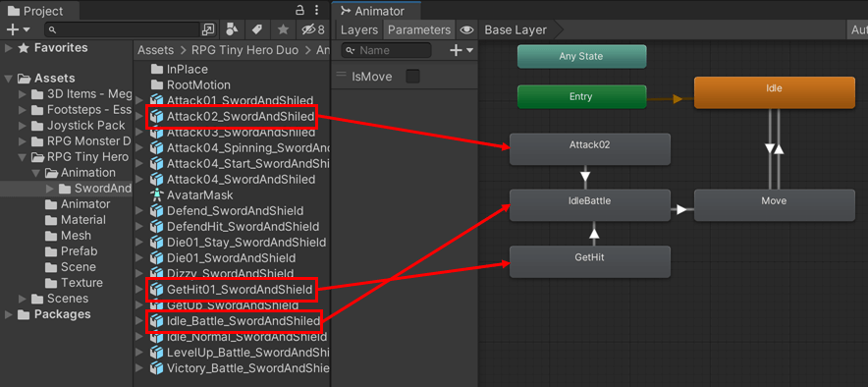Open the Search by Type icon
The width and height of the screenshot is (868, 387).
tap(233, 29)
